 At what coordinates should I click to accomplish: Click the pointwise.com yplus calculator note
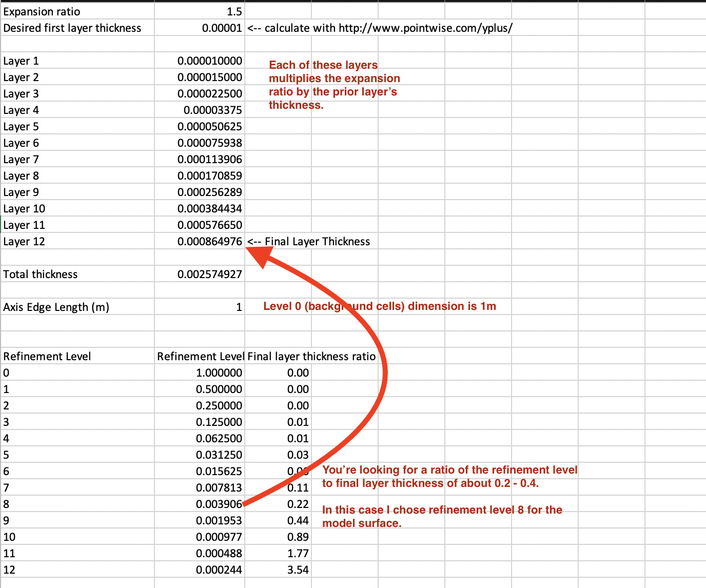[x=380, y=28]
